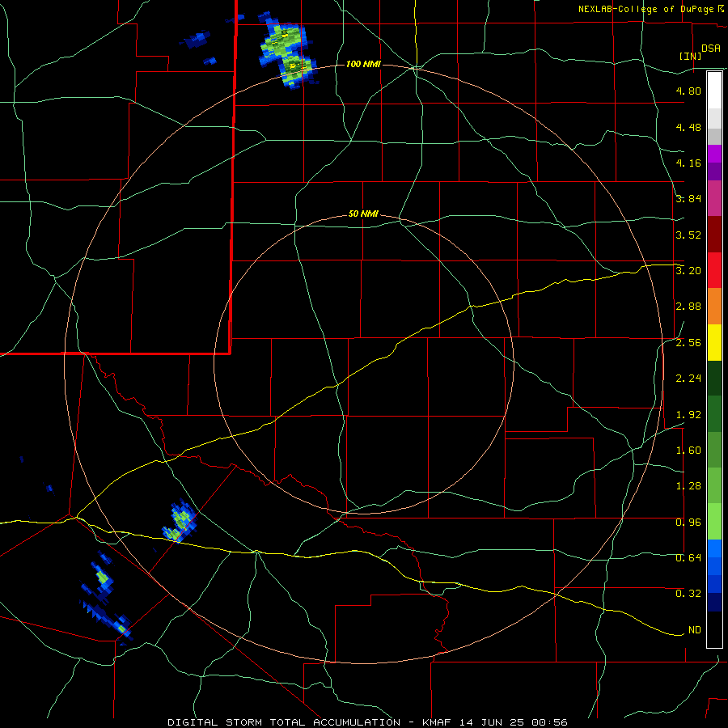This screenshot has height=728, width=728.
Task: Pick the orange swatch beside 2.88
Action: tap(714, 307)
